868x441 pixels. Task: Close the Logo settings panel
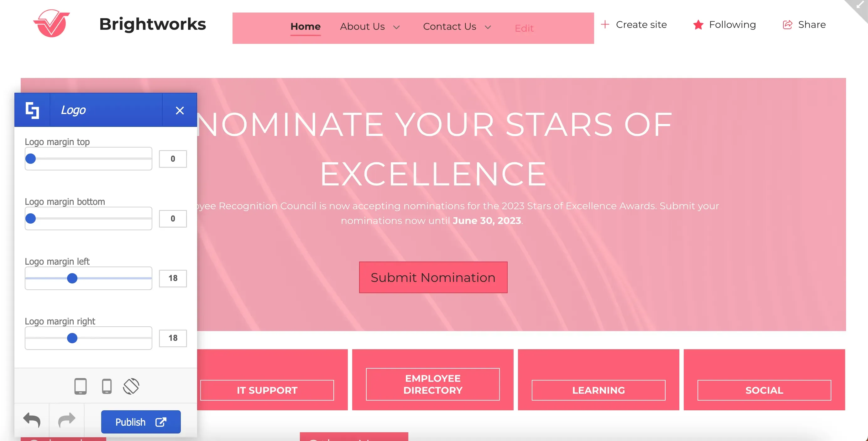180,111
